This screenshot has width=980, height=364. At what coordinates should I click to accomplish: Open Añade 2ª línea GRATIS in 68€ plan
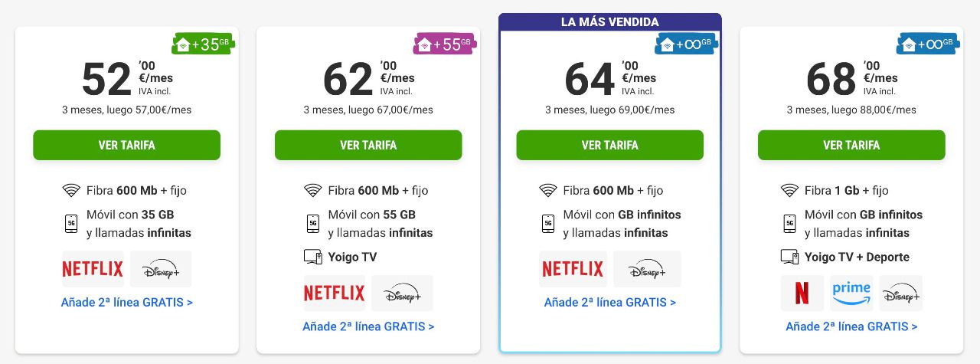click(x=851, y=326)
